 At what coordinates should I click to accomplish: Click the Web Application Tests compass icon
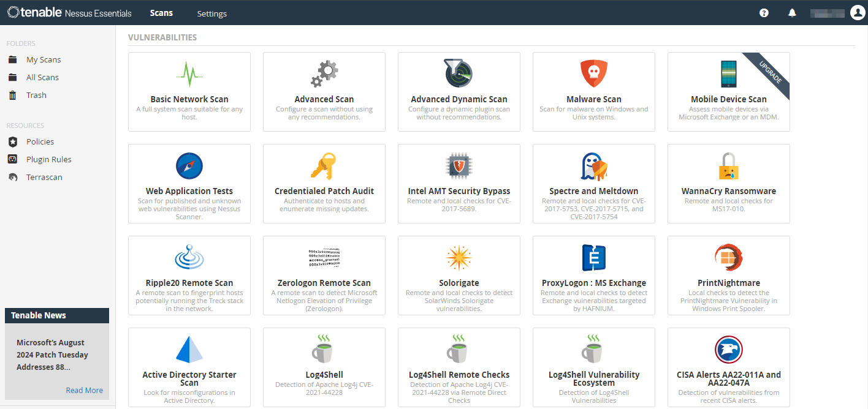coord(189,166)
